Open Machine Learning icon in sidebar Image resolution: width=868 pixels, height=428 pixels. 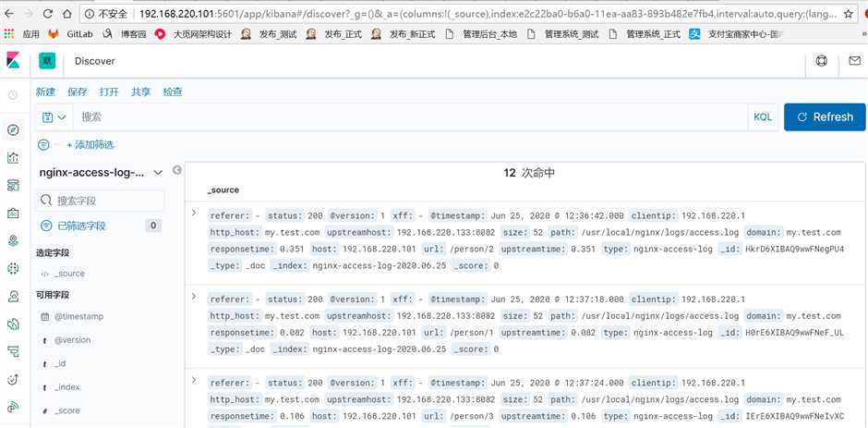click(x=13, y=269)
